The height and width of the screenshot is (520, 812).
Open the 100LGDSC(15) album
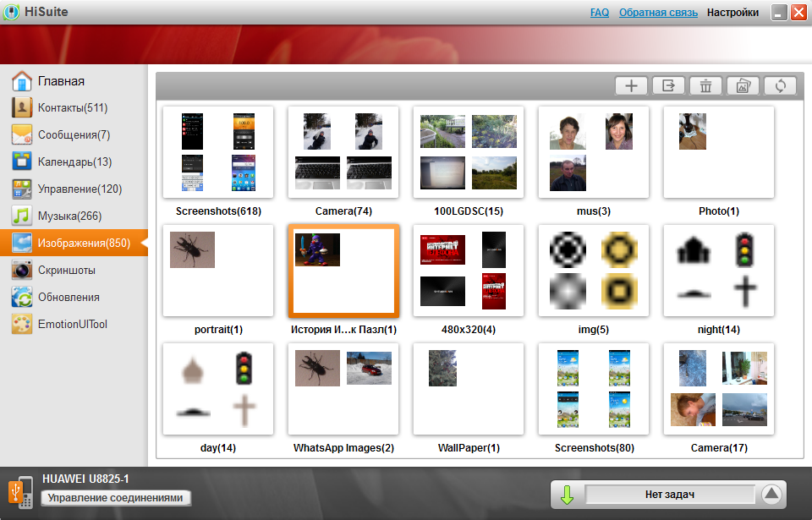(469, 152)
